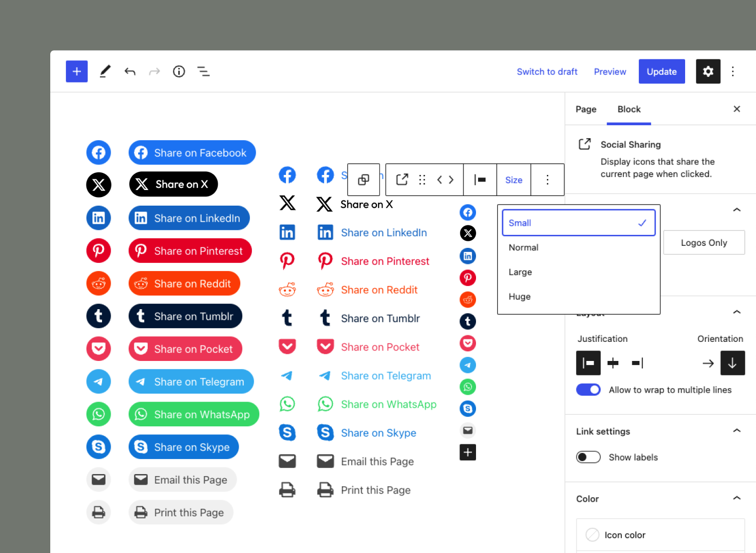The height and width of the screenshot is (553, 756).
Task: Open the details info icon
Action: click(x=179, y=71)
